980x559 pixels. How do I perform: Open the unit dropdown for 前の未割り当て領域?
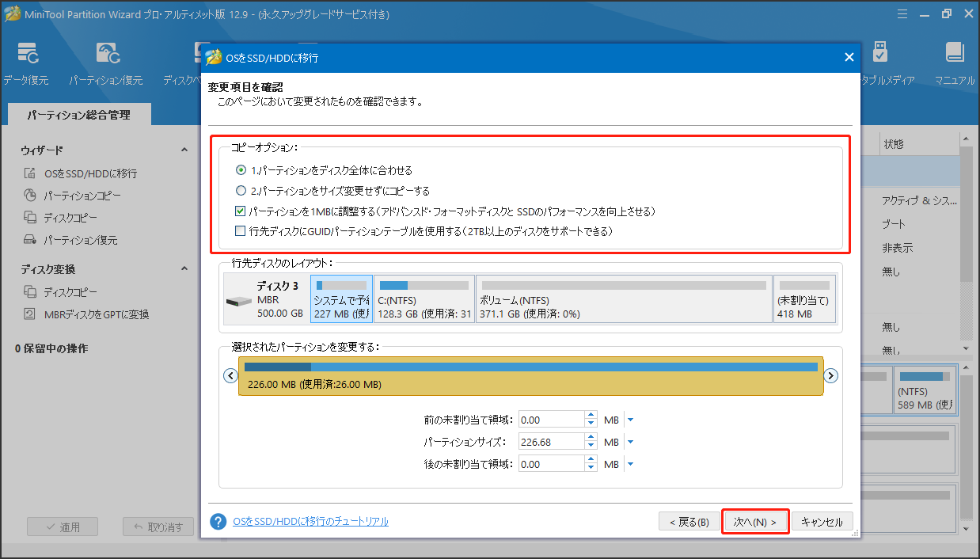point(630,420)
